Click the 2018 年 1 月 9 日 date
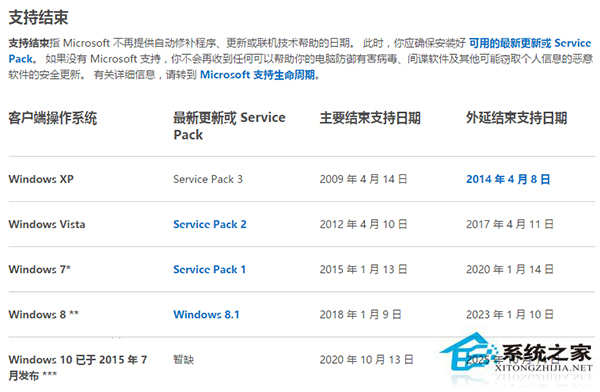600x392 pixels. (360, 315)
